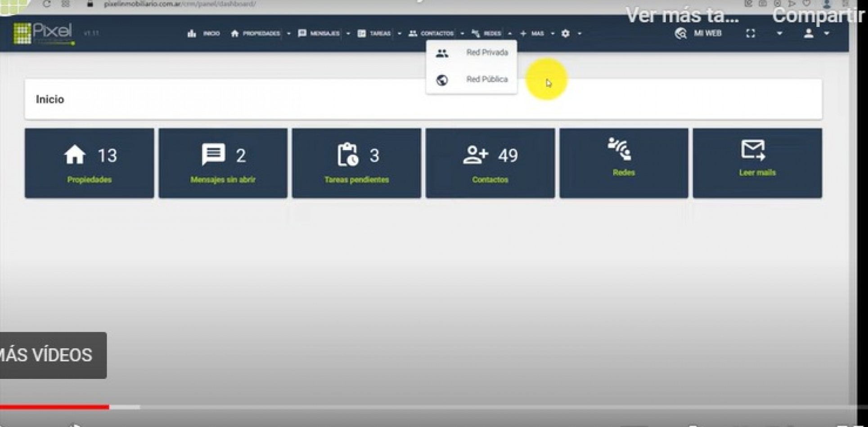The width and height of the screenshot is (868, 427).
Task: Open the MI WEB link
Action: click(x=699, y=33)
